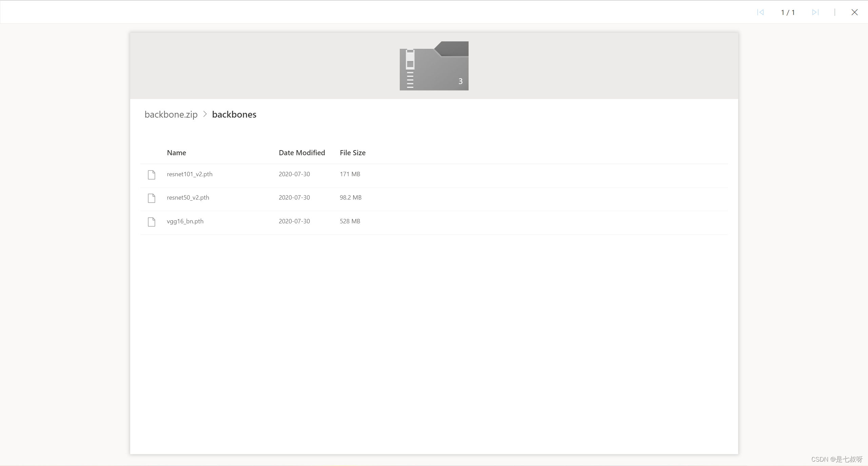
Task: Click date 2020-07-30 of vgg16_bn.pth
Action: click(x=294, y=221)
